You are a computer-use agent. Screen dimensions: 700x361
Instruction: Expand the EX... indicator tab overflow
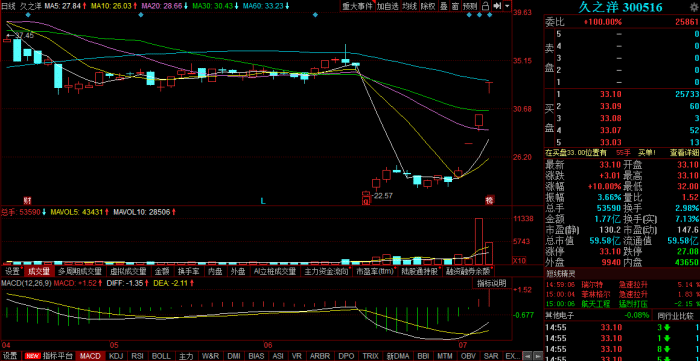tap(512, 356)
